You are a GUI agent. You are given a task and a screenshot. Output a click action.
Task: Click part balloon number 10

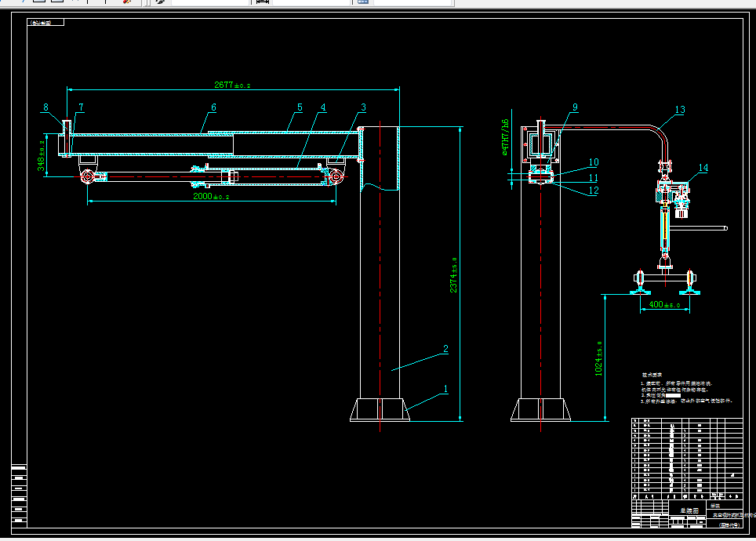pyautogui.click(x=594, y=162)
